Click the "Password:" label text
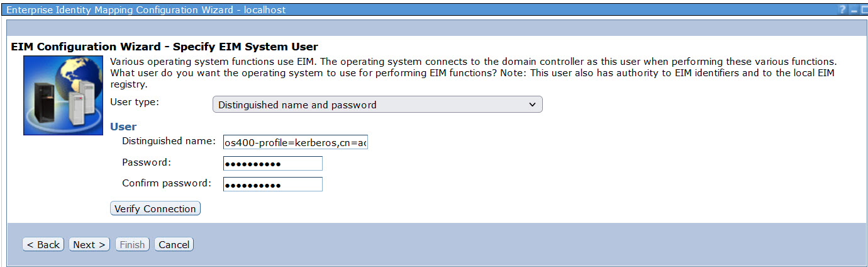Screen dimensions: 868x267 click(x=147, y=162)
